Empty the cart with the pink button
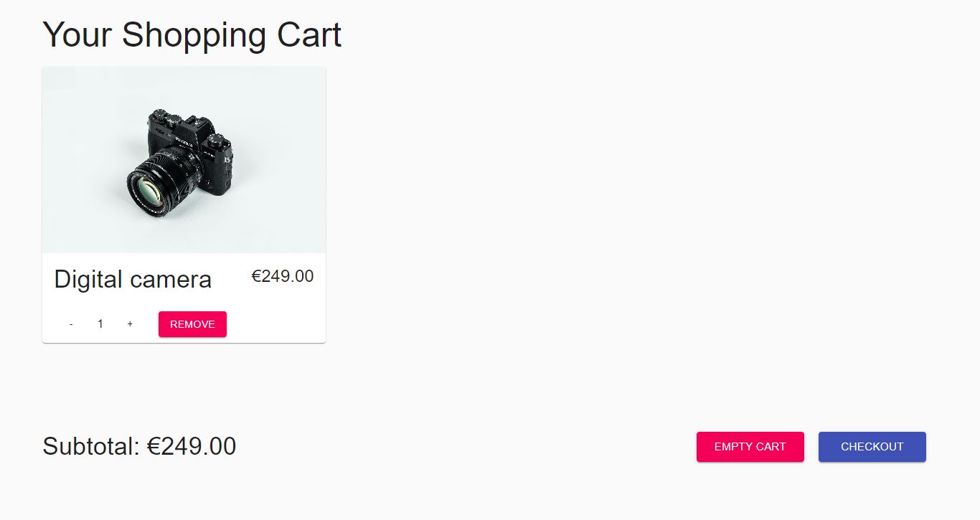This screenshot has width=980, height=520. coord(750,447)
